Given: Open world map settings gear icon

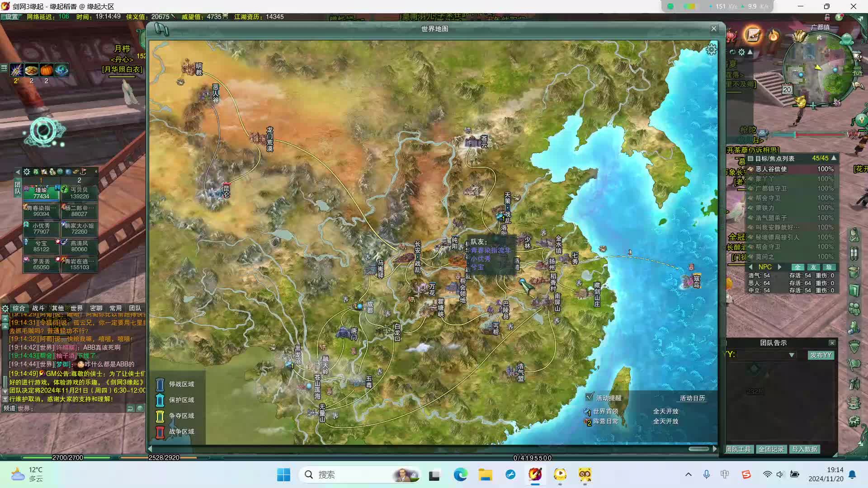Looking at the screenshot, I should click(x=712, y=49).
